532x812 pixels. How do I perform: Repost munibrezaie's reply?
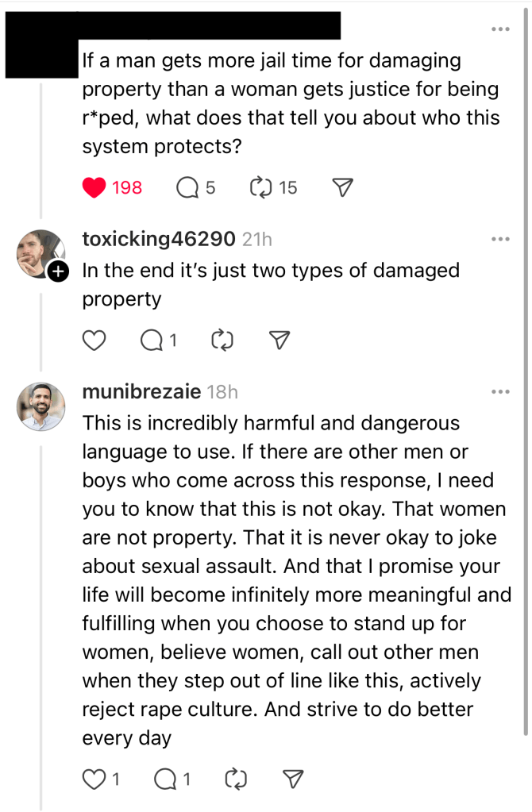coord(236,779)
